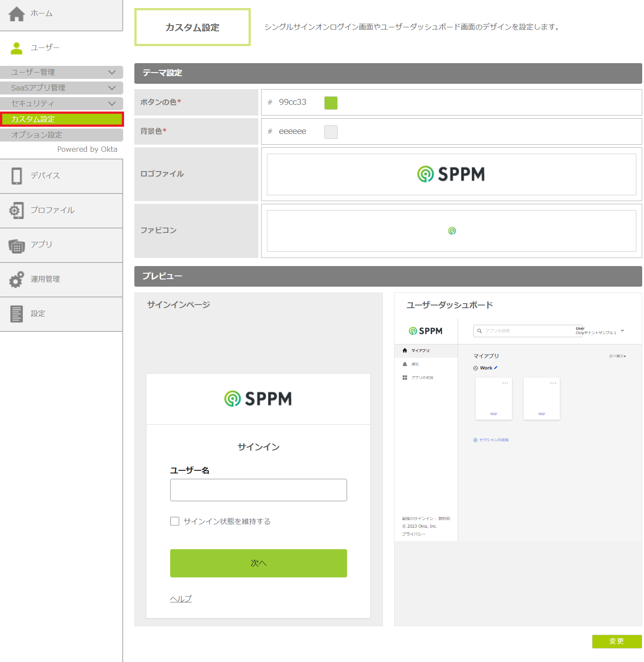Click the three-dots menu on second app card

point(553,383)
